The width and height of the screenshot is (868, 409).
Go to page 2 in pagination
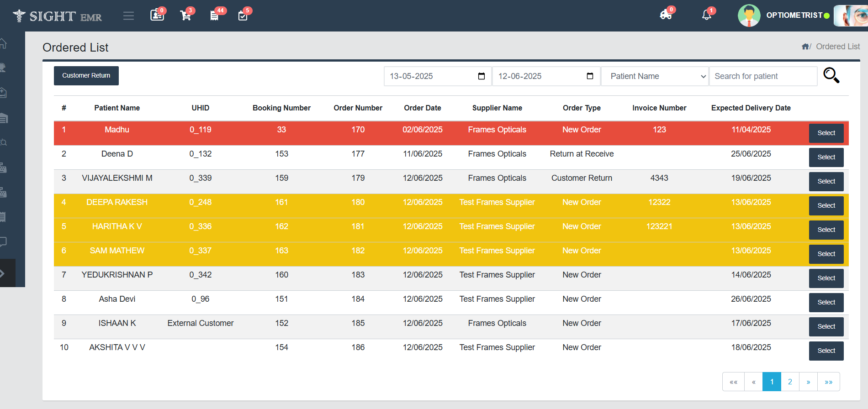[790, 382]
